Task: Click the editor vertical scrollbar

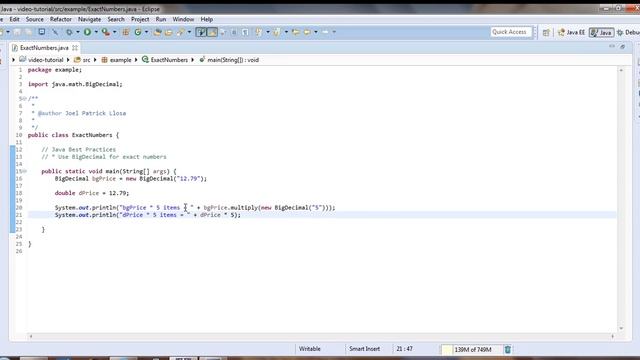Action: 621,199
